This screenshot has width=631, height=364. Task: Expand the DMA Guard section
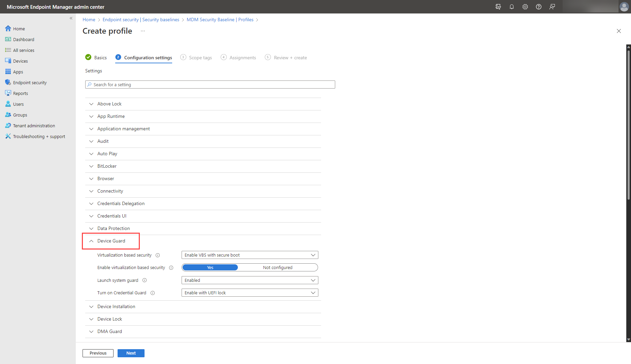coord(203,331)
